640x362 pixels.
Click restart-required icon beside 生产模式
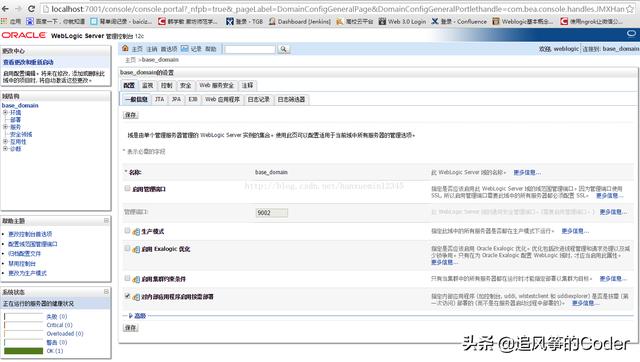136,232
